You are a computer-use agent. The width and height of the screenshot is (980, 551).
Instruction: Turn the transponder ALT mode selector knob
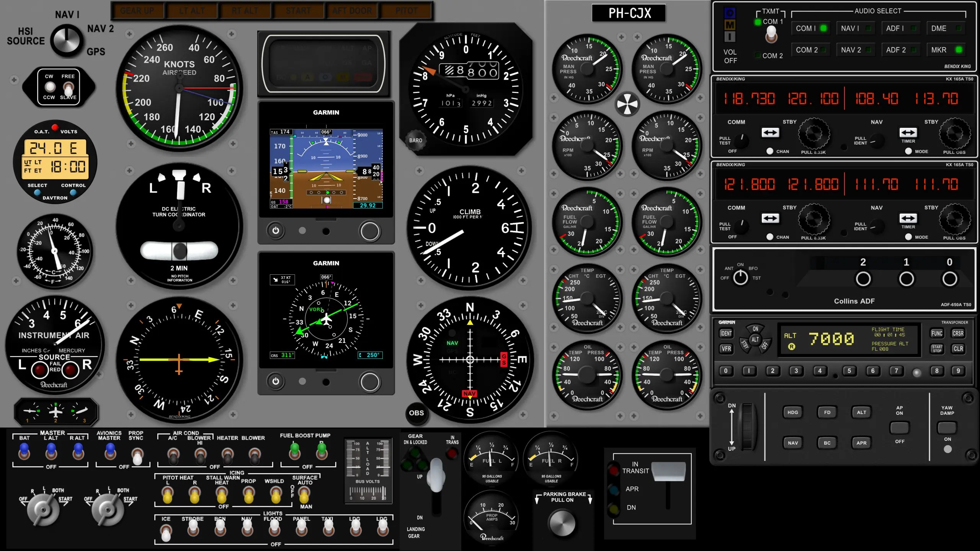point(755,340)
